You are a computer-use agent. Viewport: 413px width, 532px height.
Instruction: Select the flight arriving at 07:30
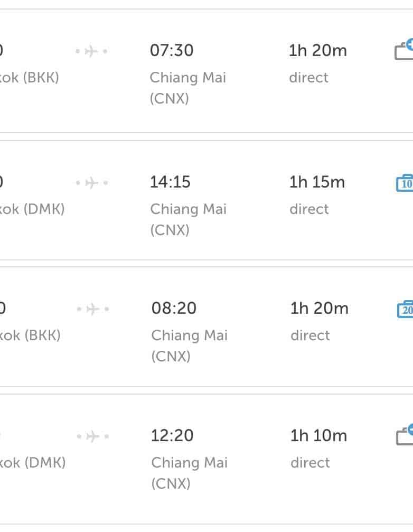click(172, 51)
